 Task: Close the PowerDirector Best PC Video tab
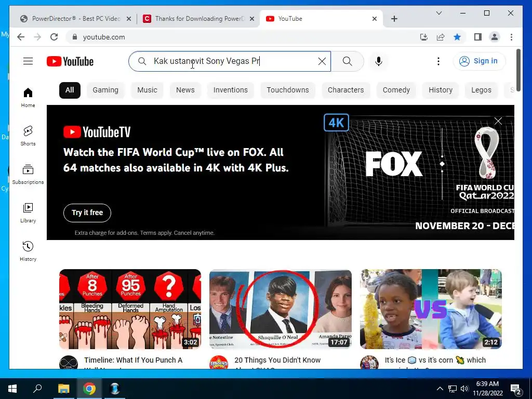tap(129, 19)
